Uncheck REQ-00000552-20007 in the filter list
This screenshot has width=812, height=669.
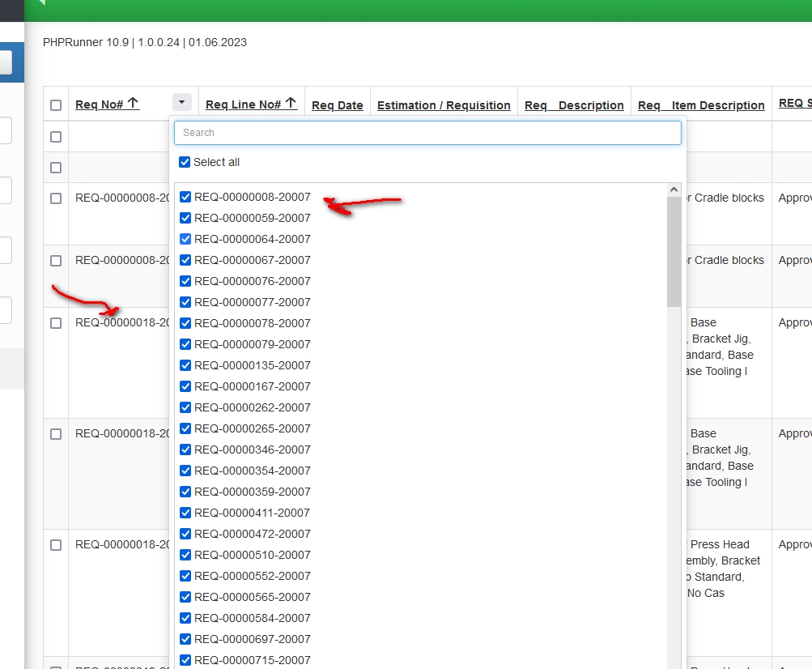coord(185,575)
